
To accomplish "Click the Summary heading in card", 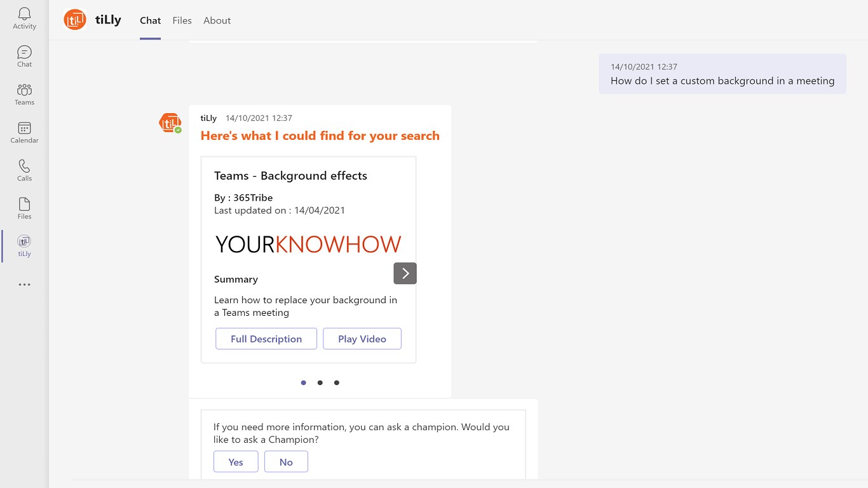I will click(236, 280).
